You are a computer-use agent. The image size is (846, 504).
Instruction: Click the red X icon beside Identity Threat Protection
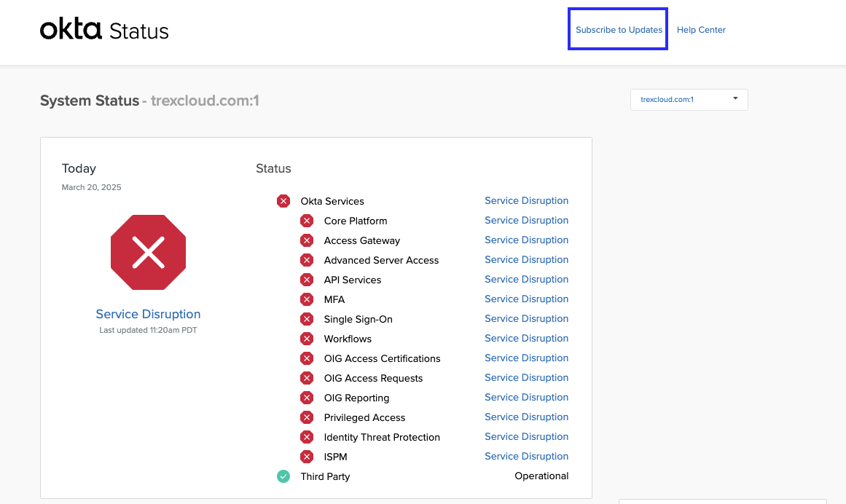click(307, 437)
